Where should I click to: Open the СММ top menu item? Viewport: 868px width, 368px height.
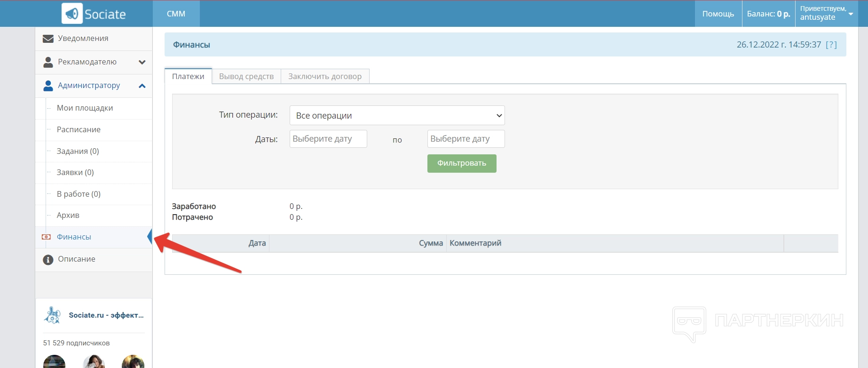(x=176, y=14)
